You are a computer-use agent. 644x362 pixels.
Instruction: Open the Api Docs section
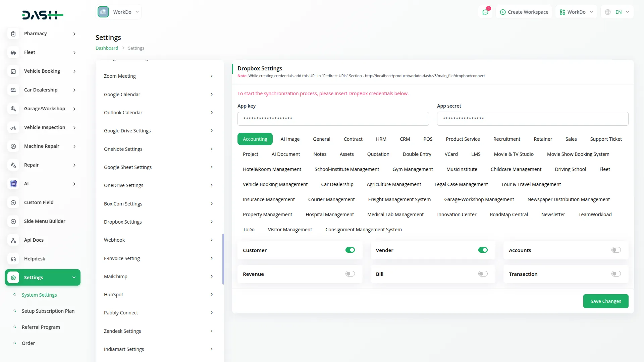coord(34,240)
